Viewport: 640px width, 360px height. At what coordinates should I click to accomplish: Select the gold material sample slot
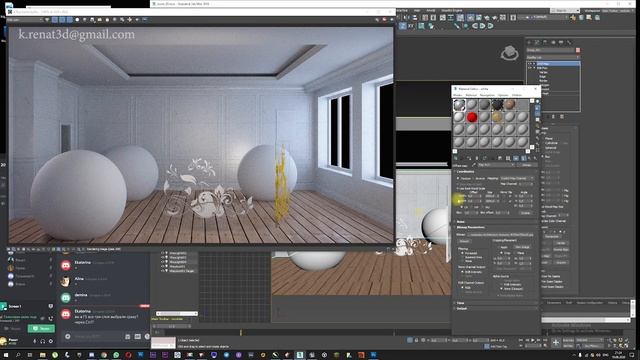[497, 118]
